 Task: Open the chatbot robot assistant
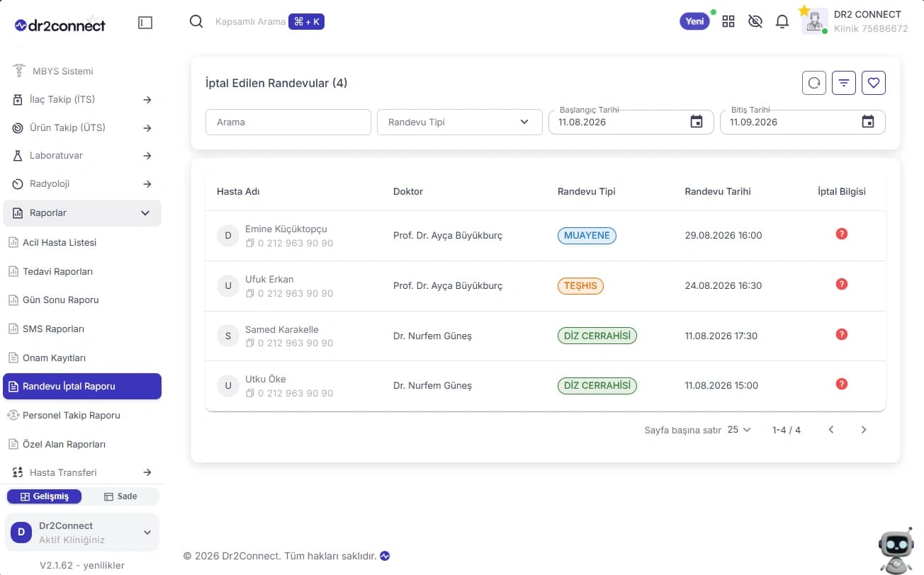coord(896,550)
